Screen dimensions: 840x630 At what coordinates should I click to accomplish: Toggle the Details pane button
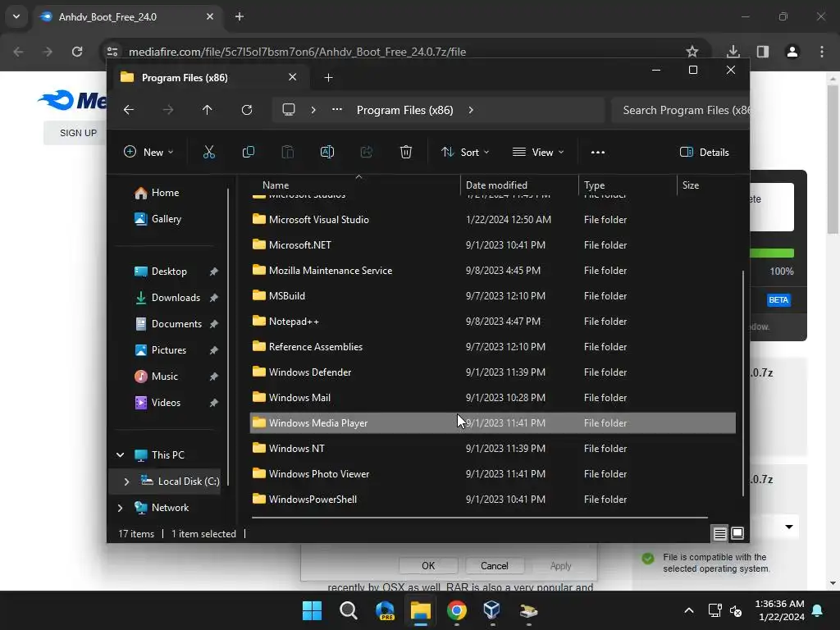pos(705,152)
